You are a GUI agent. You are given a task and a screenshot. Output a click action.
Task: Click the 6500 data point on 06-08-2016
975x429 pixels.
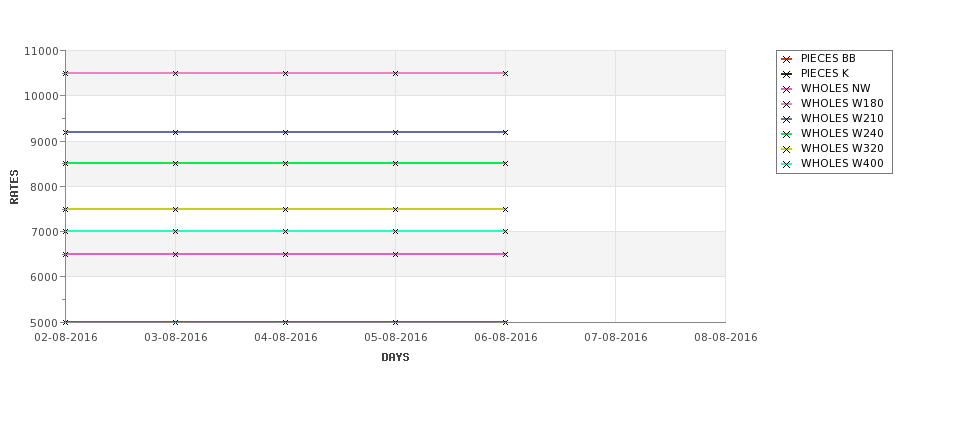[505, 254]
